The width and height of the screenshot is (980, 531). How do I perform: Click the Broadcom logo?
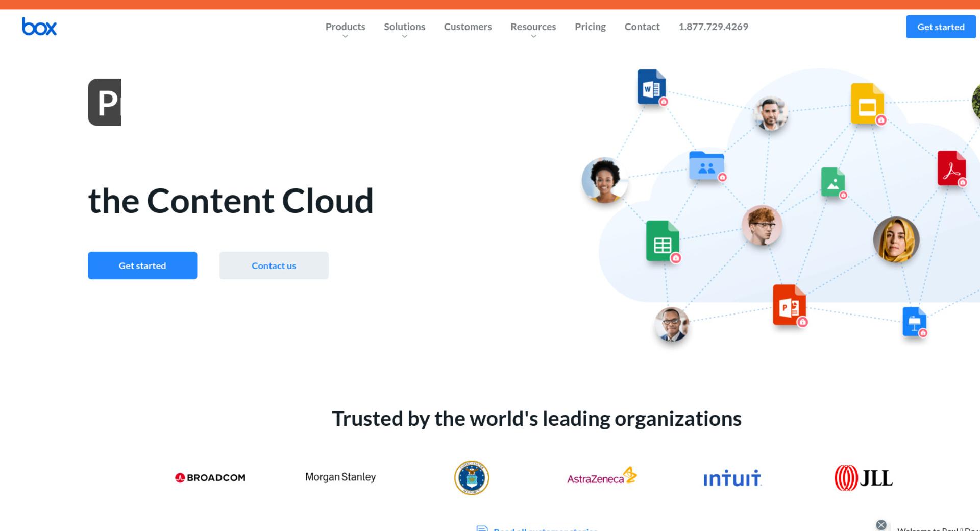[x=210, y=478]
